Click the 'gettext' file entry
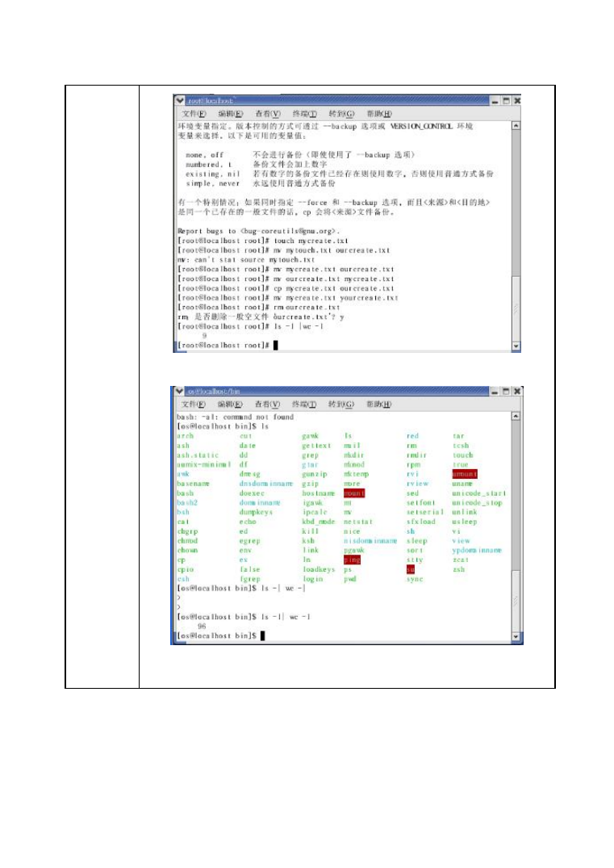This screenshot has width=614, height=868. click(x=316, y=446)
